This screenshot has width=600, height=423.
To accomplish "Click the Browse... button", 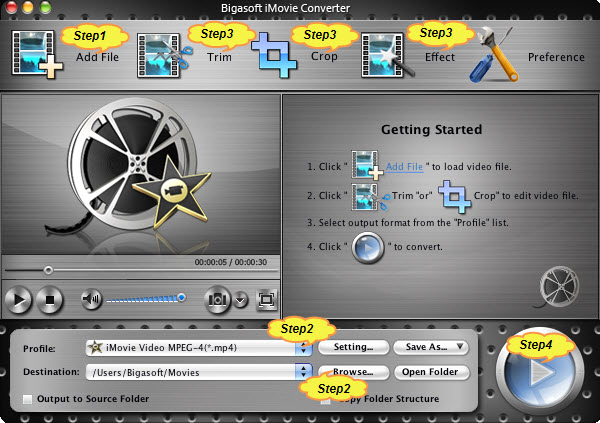I will 353,372.
